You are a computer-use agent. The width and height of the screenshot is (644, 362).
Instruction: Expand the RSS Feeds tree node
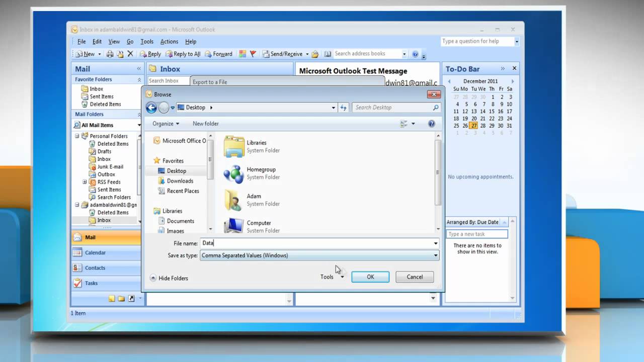85,182
